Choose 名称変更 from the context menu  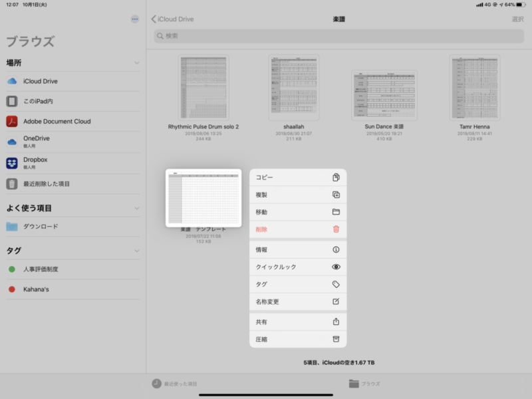pyautogui.click(x=298, y=301)
